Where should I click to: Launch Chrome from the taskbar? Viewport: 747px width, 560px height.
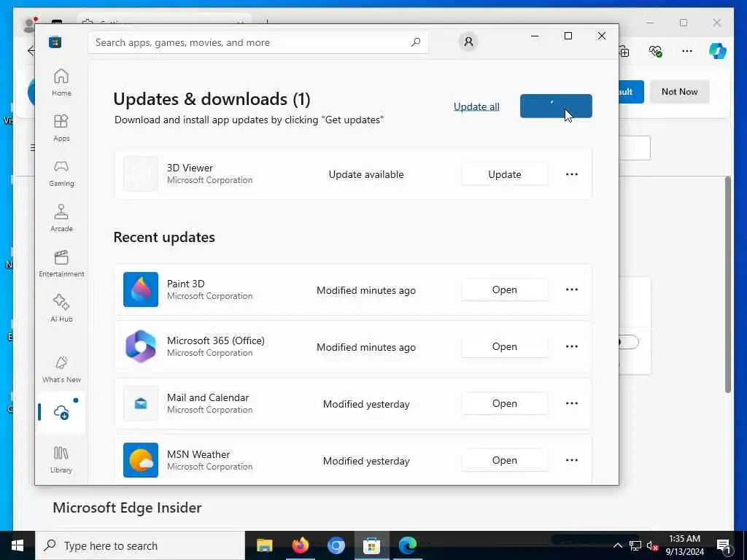pyautogui.click(x=336, y=545)
